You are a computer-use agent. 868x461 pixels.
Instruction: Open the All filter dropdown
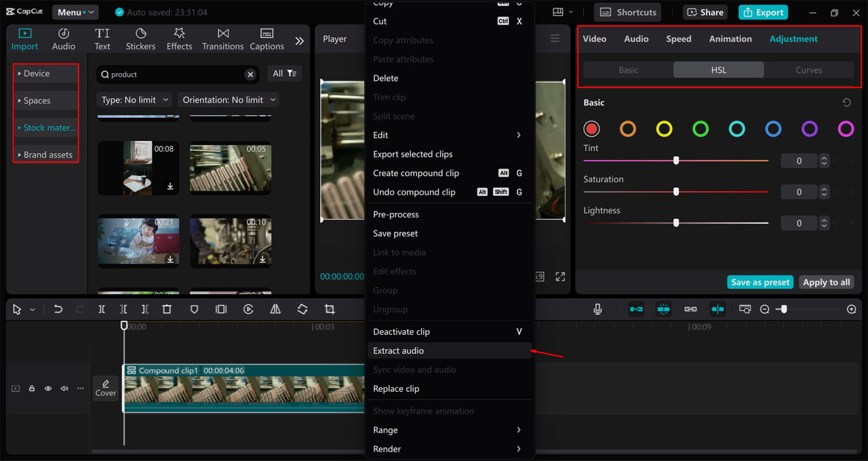tap(284, 73)
